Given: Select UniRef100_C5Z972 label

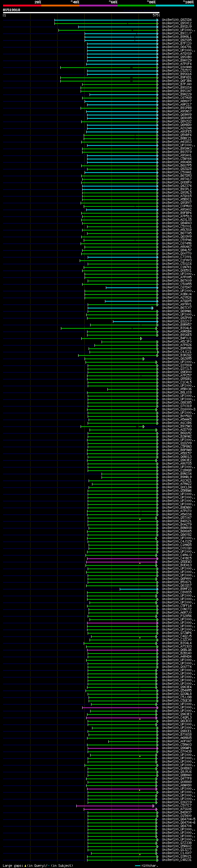Looking at the screenshot, I should click(x=176, y=71).
